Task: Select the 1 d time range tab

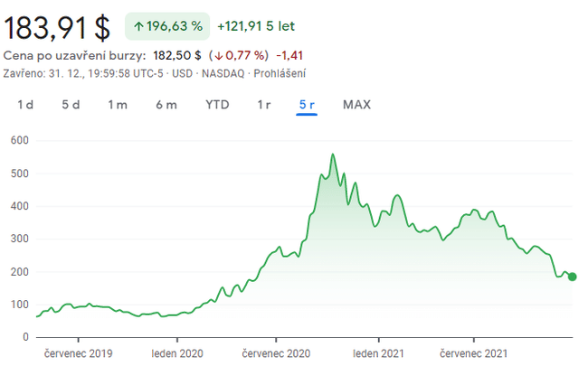Action: point(25,104)
